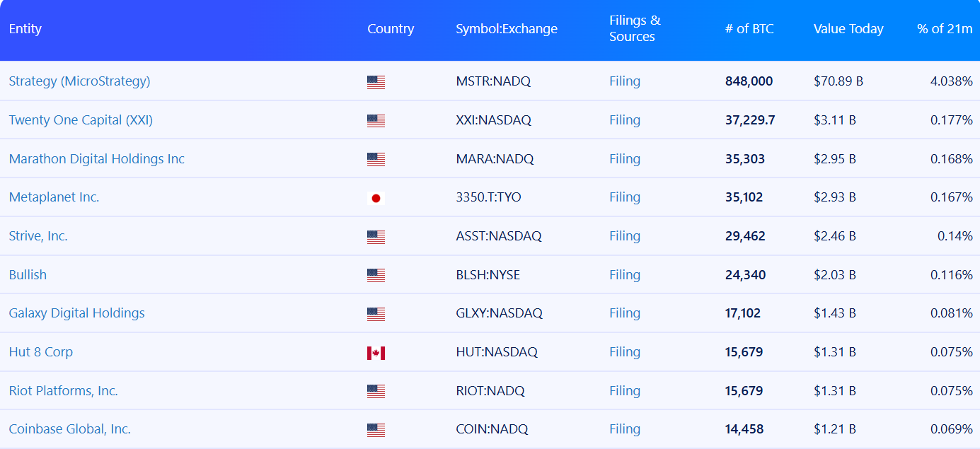Sort by the Entity column header

(25, 29)
